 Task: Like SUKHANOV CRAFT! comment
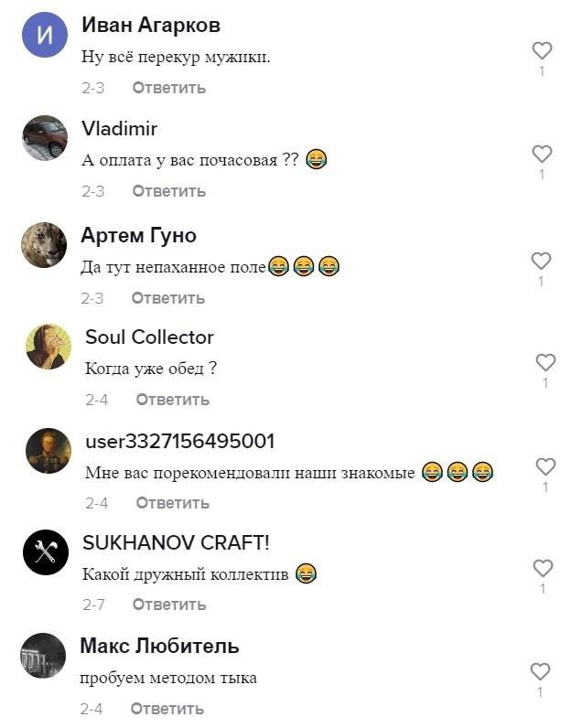coord(543,568)
